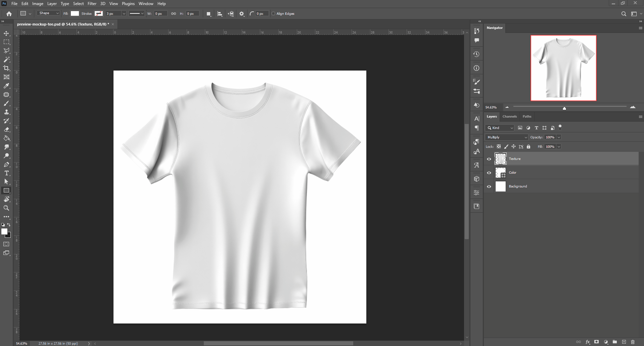Viewport: 644px width, 346px height.
Task: Open the Shape mode dropdown in options bar
Action: point(48,13)
